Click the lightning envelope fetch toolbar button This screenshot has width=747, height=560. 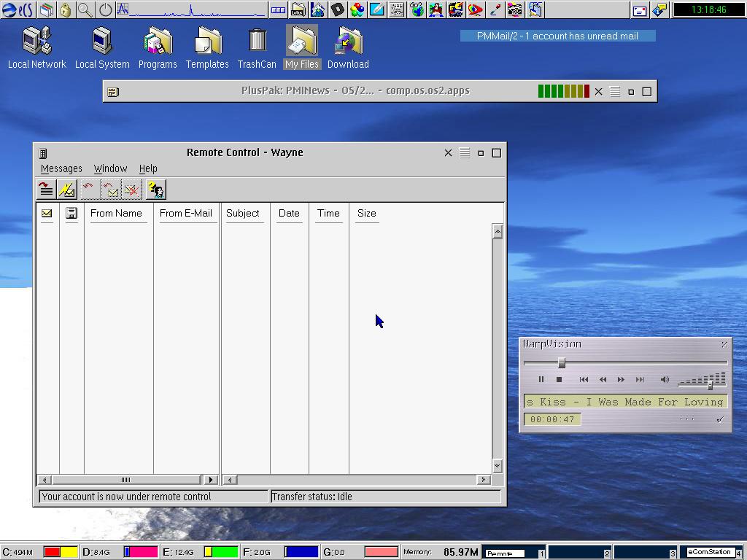point(67,190)
